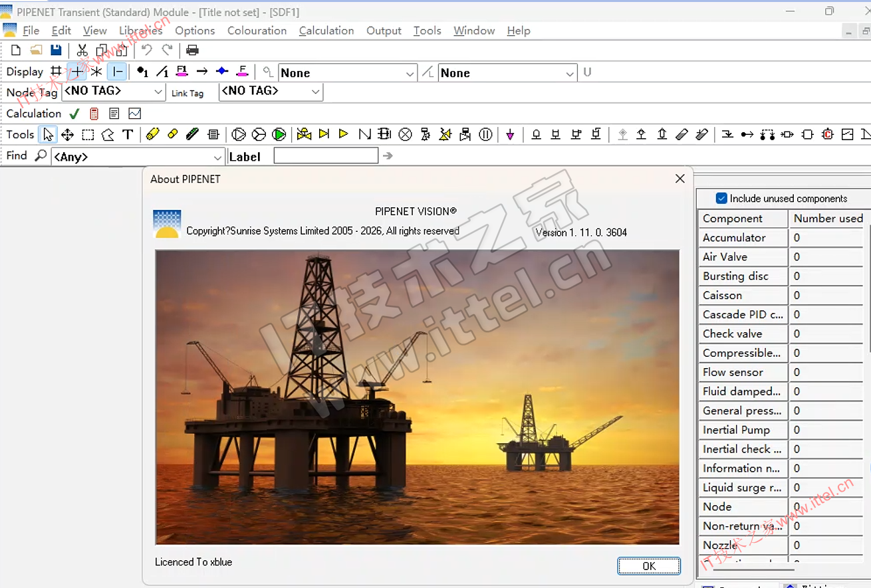Image resolution: width=871 pixels, height=588 pixels.
Task: Click into the Find Label input field
Action: [x=326, y=156]
